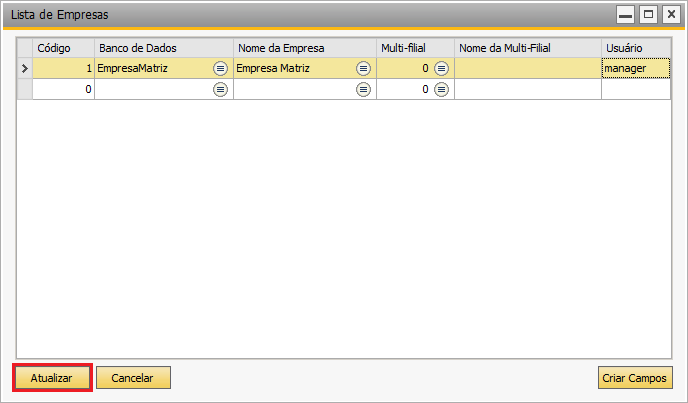Click the Cancelar button
688x403 pixels.
[133, 378]
